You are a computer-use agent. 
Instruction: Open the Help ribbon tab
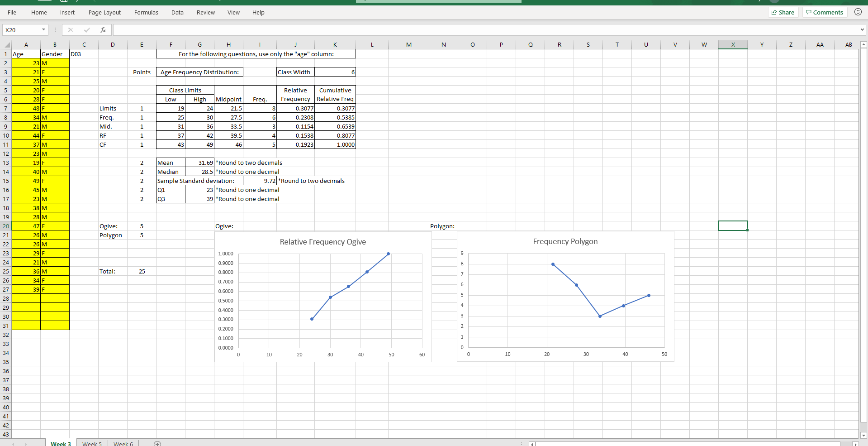click(258, 12)
